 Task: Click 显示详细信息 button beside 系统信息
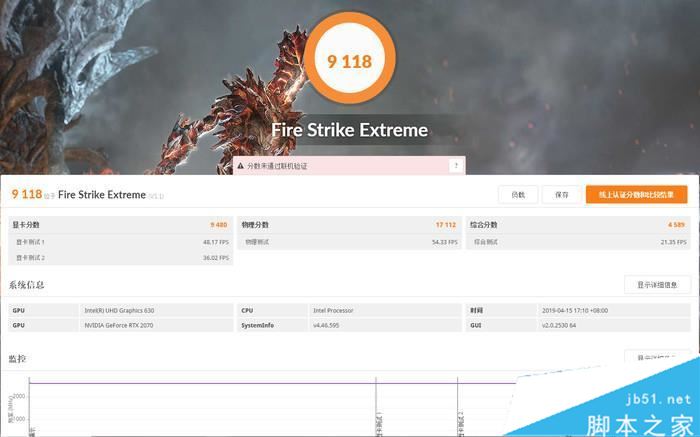click(657, 285)
